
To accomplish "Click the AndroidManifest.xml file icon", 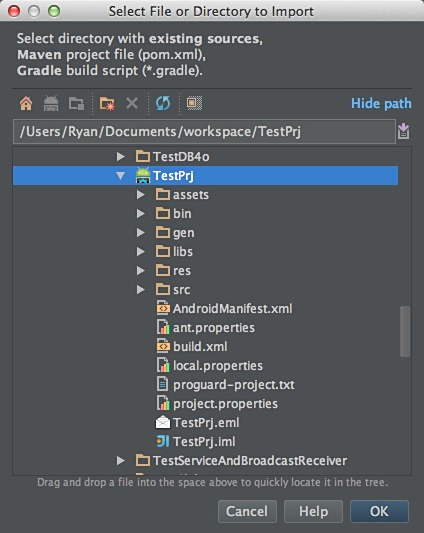I will pos(163,308).
